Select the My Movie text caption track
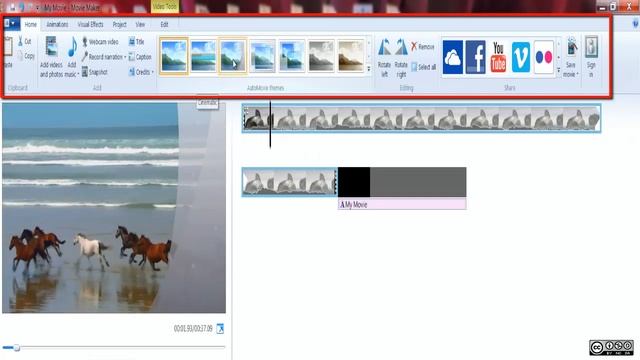This screenshot has width=640, height=360. [x=402, y=204]
